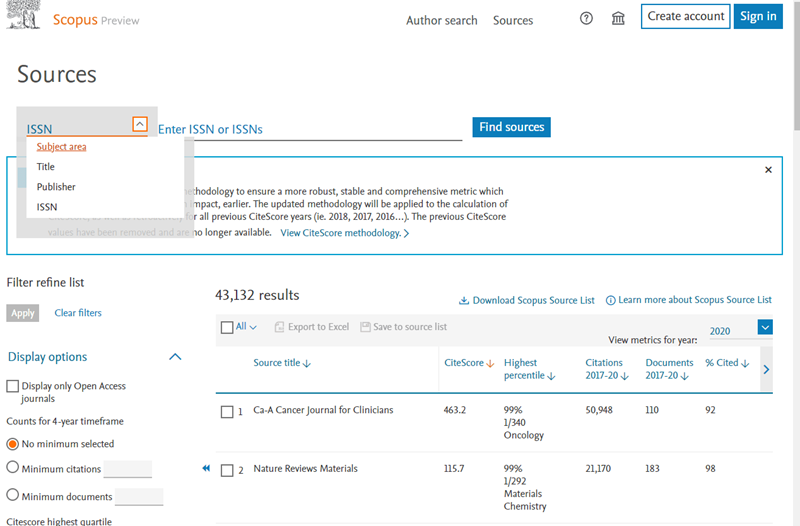The width and height of the screenshot is (800, 526).
Task: Click the Scopus Preview brand text
Action: click(x=96, y=20)
